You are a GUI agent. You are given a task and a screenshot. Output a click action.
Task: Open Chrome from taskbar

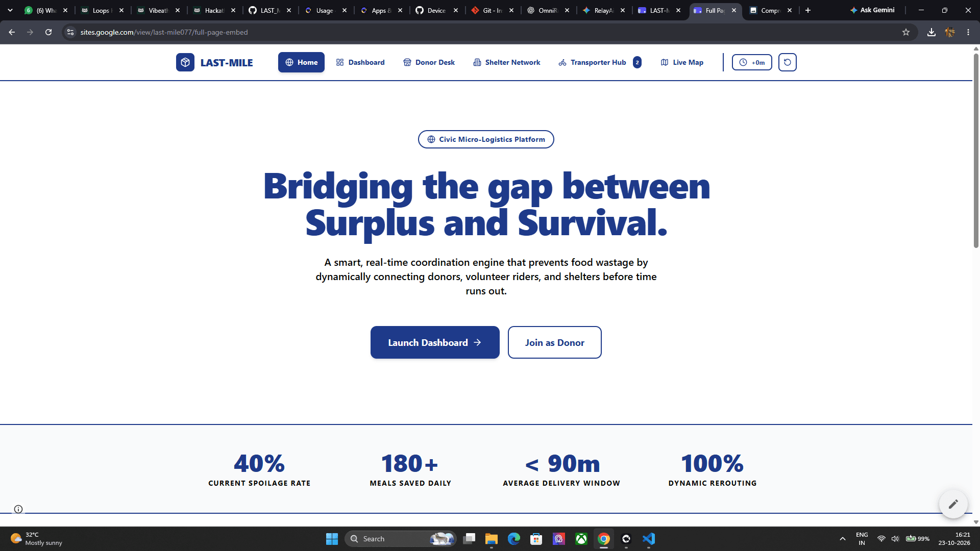click(x=604, y=539)
